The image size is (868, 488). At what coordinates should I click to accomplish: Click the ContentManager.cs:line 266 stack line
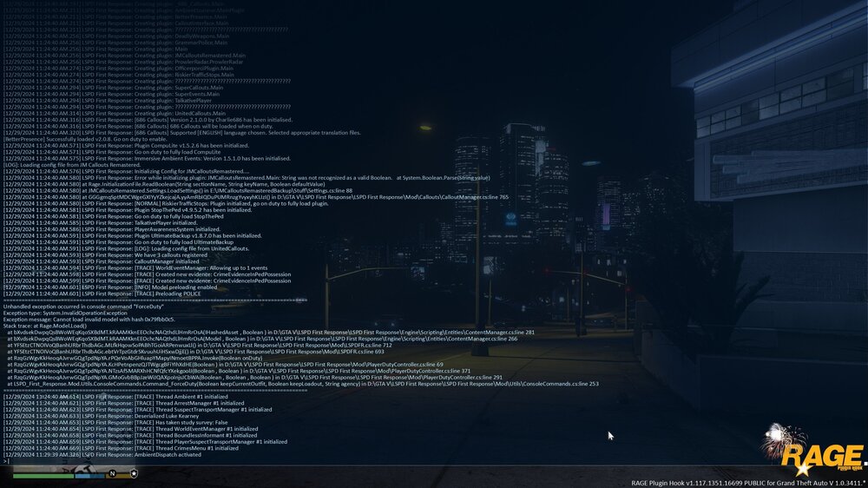click(262, 339)
